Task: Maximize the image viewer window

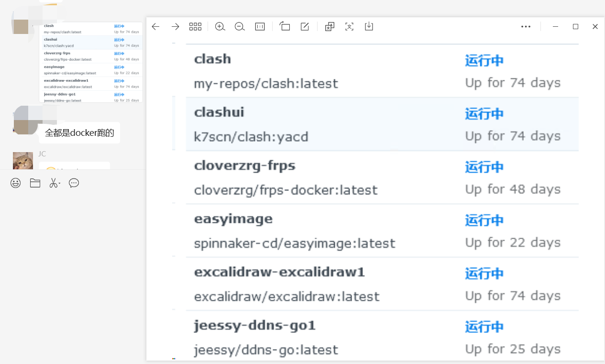Action: click(x=575, y=27)
